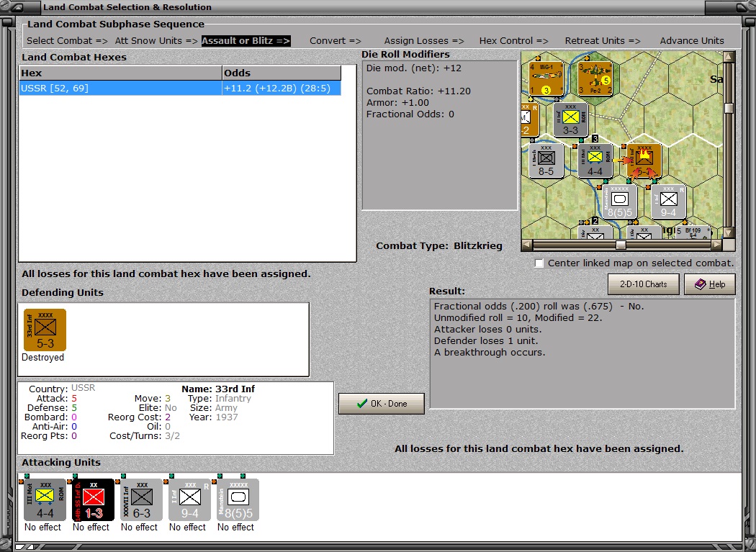Image resolution: width=756 pixels, height=552 pixels.
Task: Click the Cost/Turns: 3/2 value
Action: (x=172, y=436)
